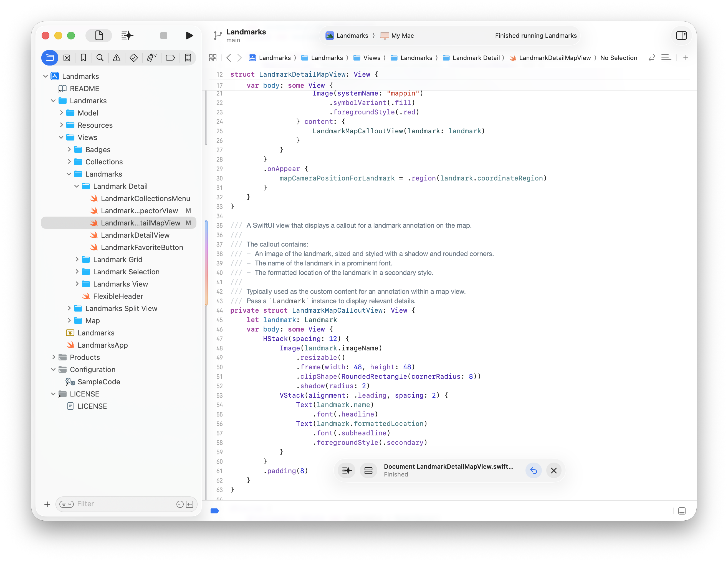Toggle visibility of the Project navigator folder icon
The width and height of the screenshot is (728, 562).
click(50, 57)
